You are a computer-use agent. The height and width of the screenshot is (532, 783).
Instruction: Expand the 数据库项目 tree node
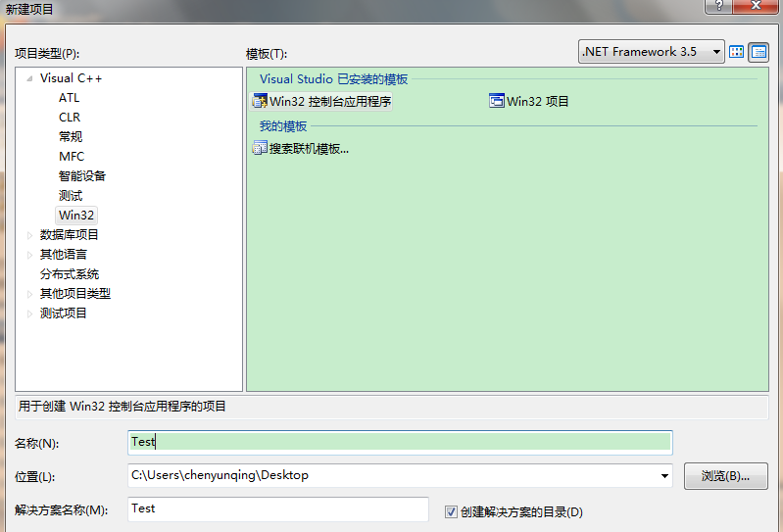click(x=29, y=235)
